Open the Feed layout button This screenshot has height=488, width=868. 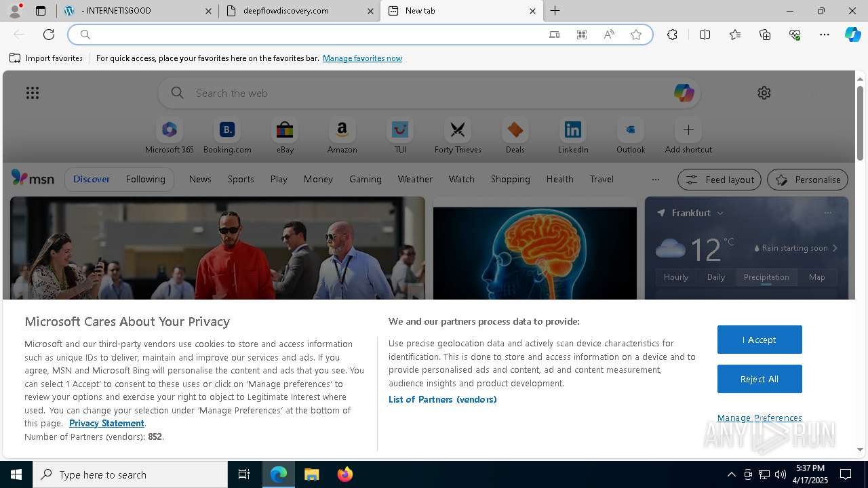point(719,180)
